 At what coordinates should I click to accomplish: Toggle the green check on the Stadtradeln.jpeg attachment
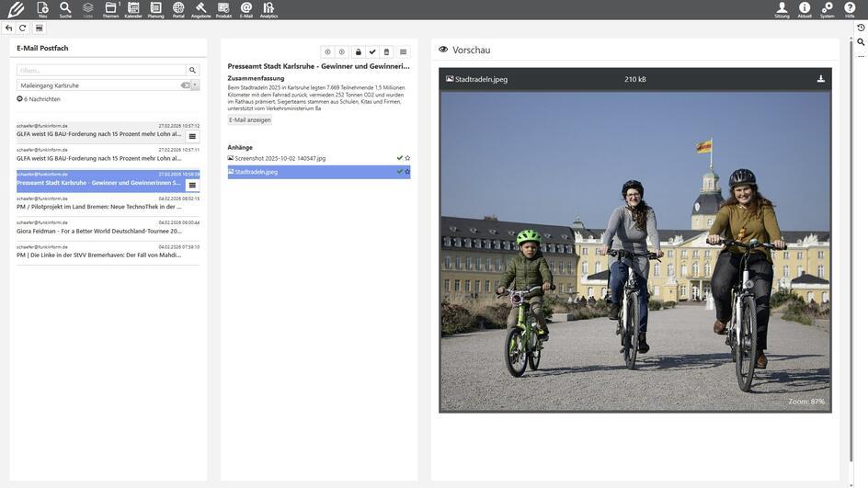click(400, 172)
